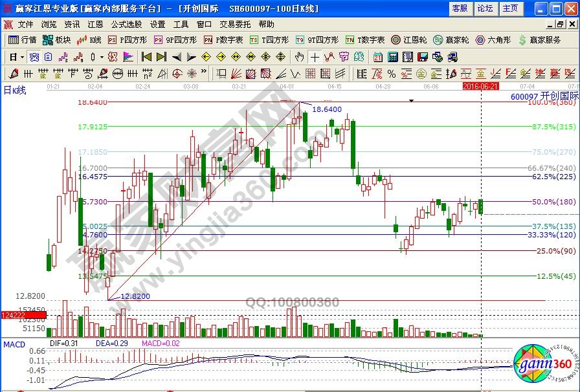Image resolution: width=580 pixels, height=392 pixels.
Task: Open the 论坛 forum link
Action: pos(485,8)
